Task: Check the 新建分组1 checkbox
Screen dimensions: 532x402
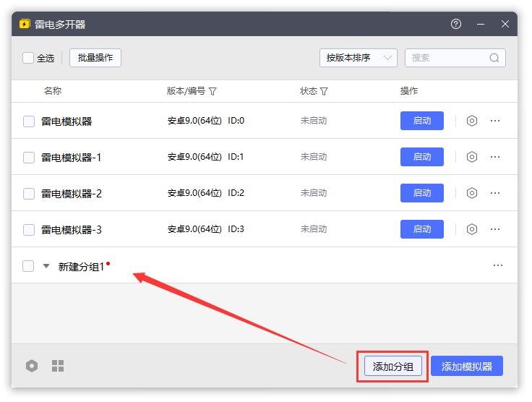Action: 28,266
